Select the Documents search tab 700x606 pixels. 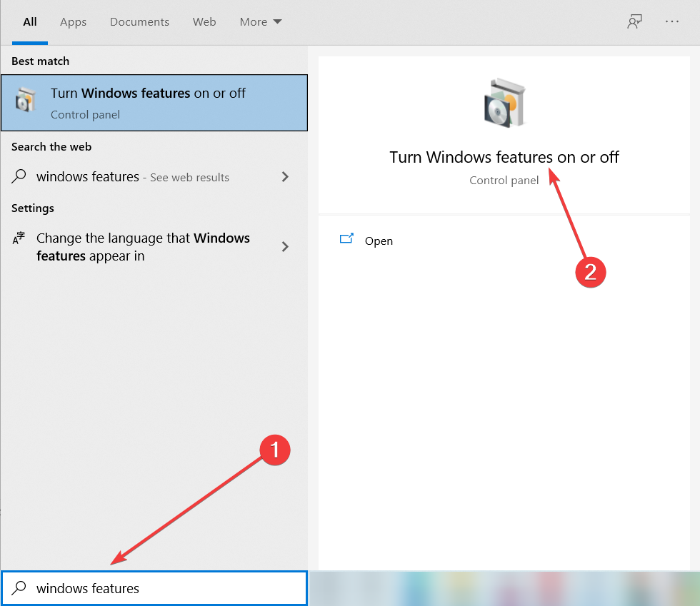139,22
